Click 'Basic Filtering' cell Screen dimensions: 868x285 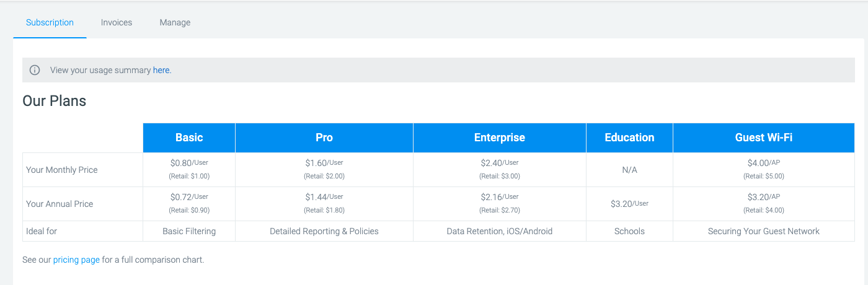pyautogui.click(x=189, y=231)
